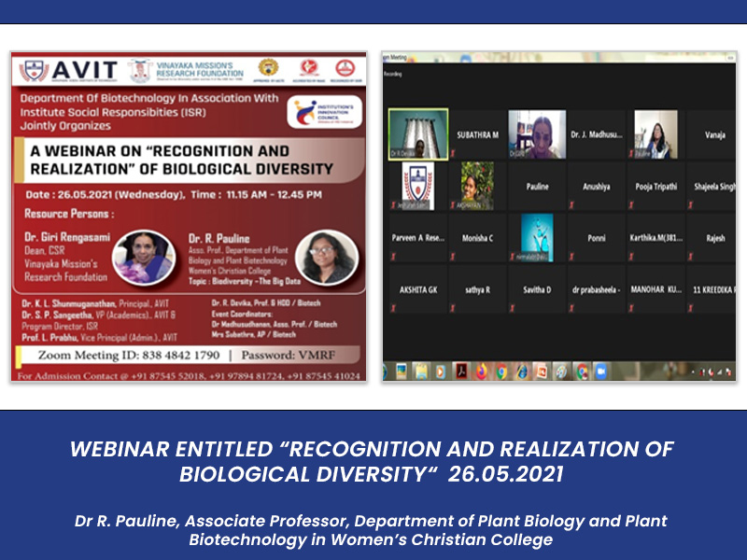Click the AVIT logo on flyer
747x560 pixels.
(70, 71)
